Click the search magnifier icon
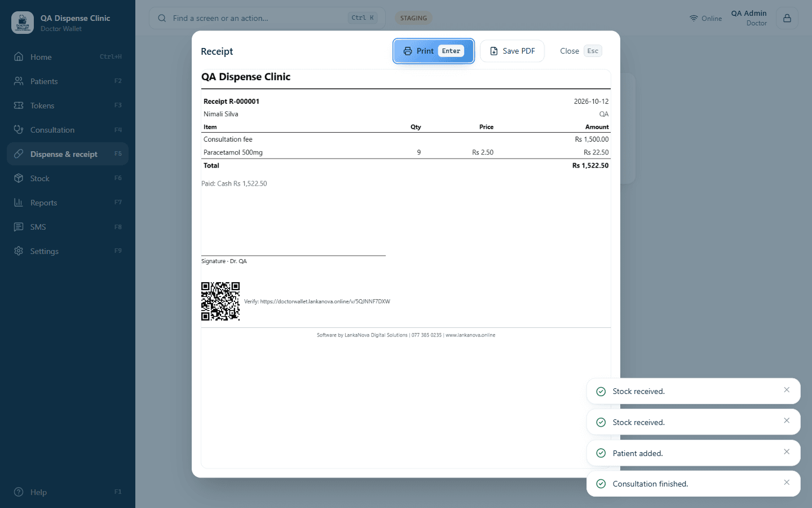 (162, 18)
